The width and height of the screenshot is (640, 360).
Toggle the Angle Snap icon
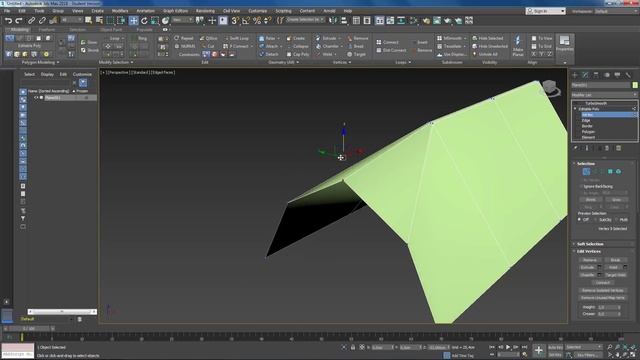click(x=246, y=20)
